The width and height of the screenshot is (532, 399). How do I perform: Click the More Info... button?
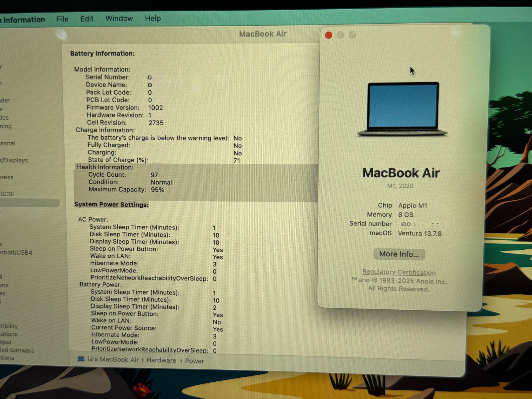[x=399, y=254]
